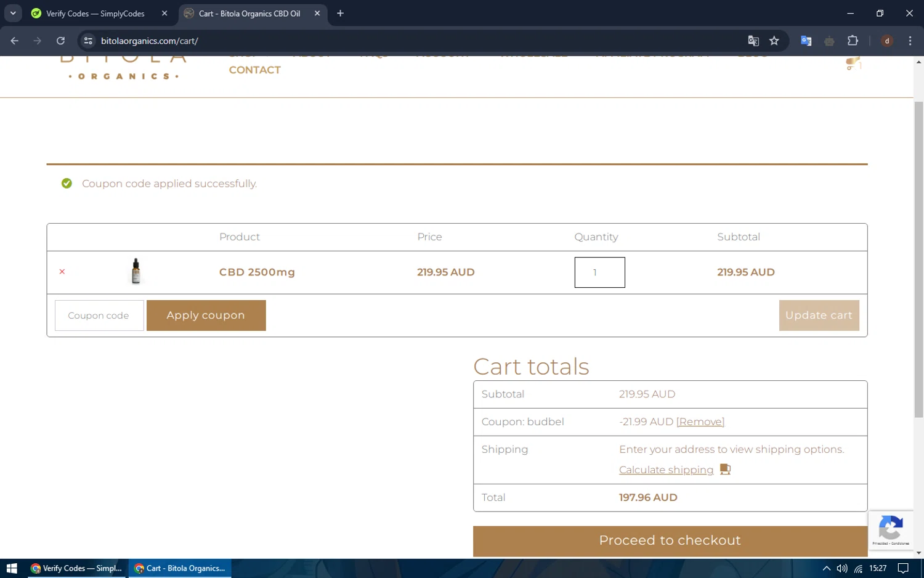The height and width of the screenshot is (578, 924).
Task: Select the Cart - Bitola Organics tab
Action: click(249, 14)
